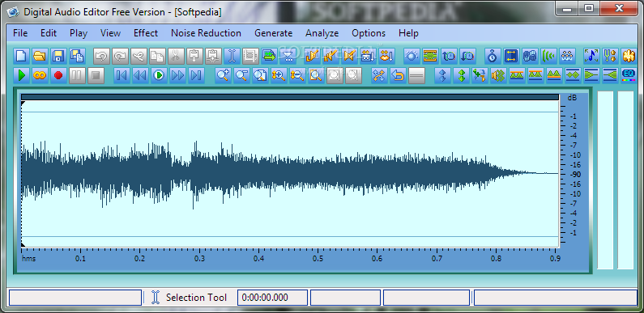The width and height of the screenshot is (644, 313).
Task: Click the tuning fork icon
Action: click(x=610, y=56)
